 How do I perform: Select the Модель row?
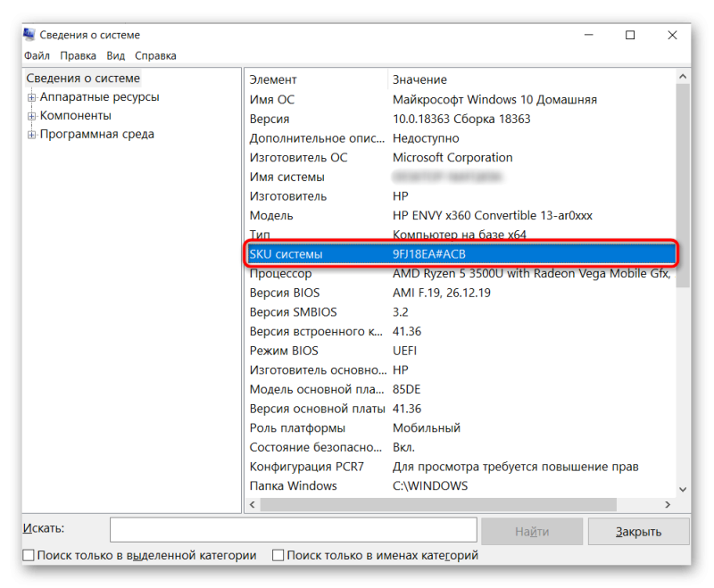(x=461, y=215)
